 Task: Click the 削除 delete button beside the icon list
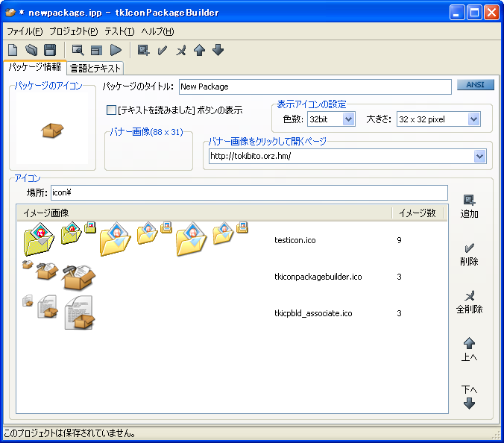[469, 254]
